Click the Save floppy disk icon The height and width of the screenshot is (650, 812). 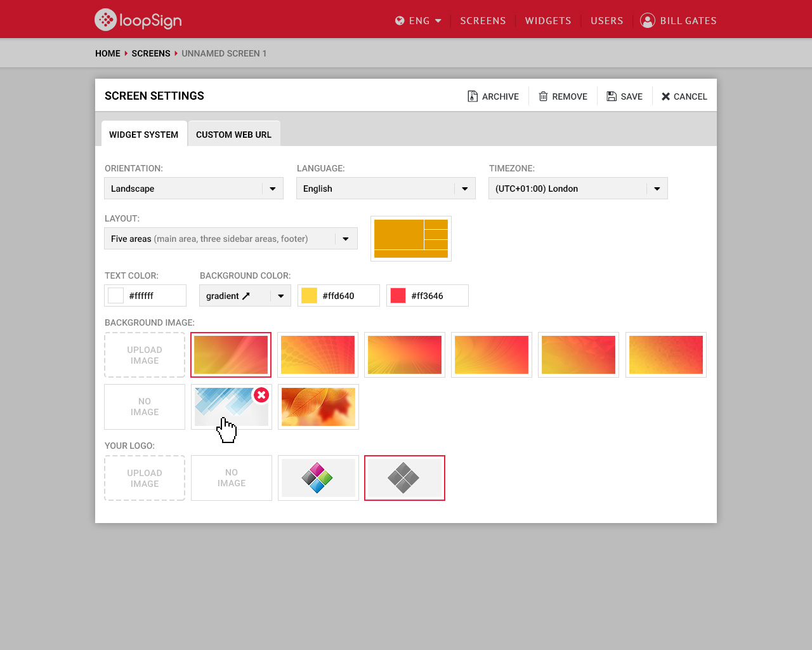tap(612, 96)
